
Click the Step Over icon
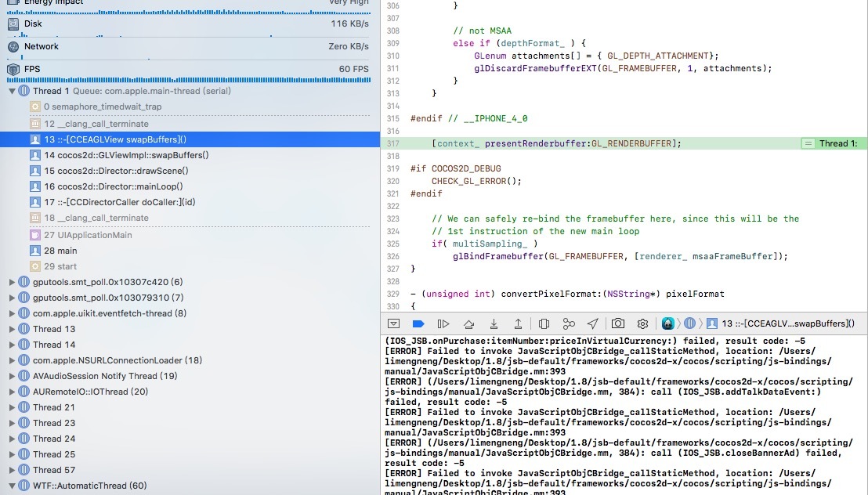[x=469, y=323]
